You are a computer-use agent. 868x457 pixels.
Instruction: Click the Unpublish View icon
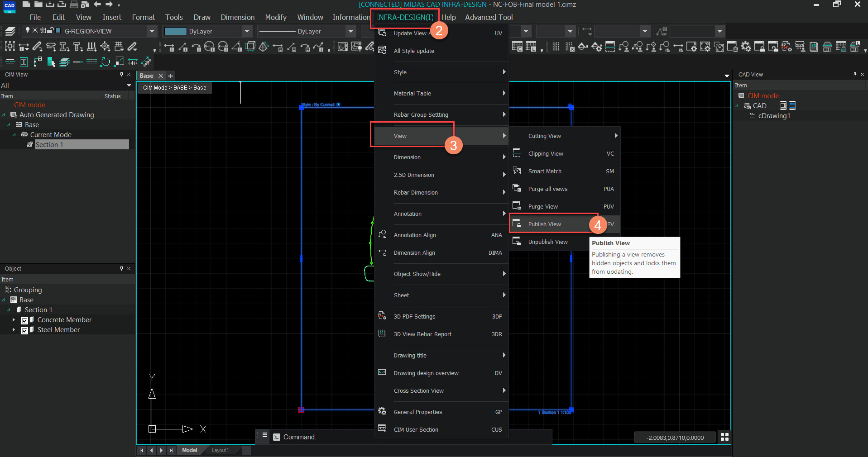point(517,241)
